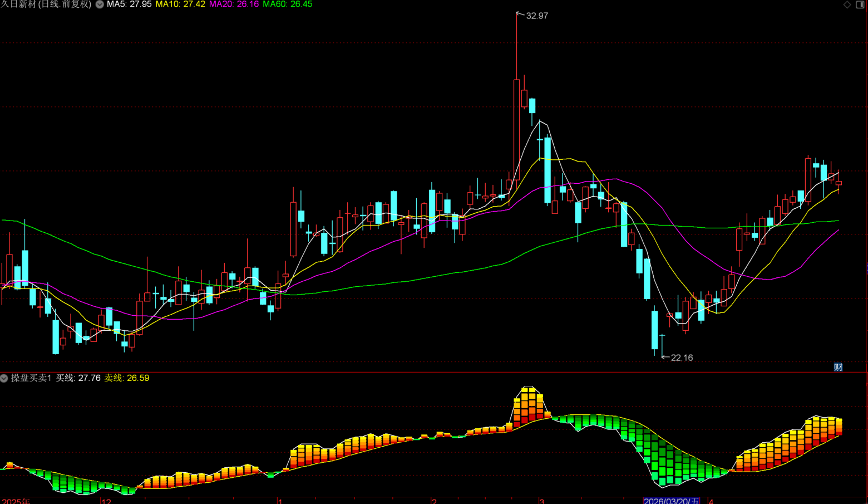The image size is (868, 504).
Task: Click the yellow 卖线: 26.59 label
Action: [127, 378]
